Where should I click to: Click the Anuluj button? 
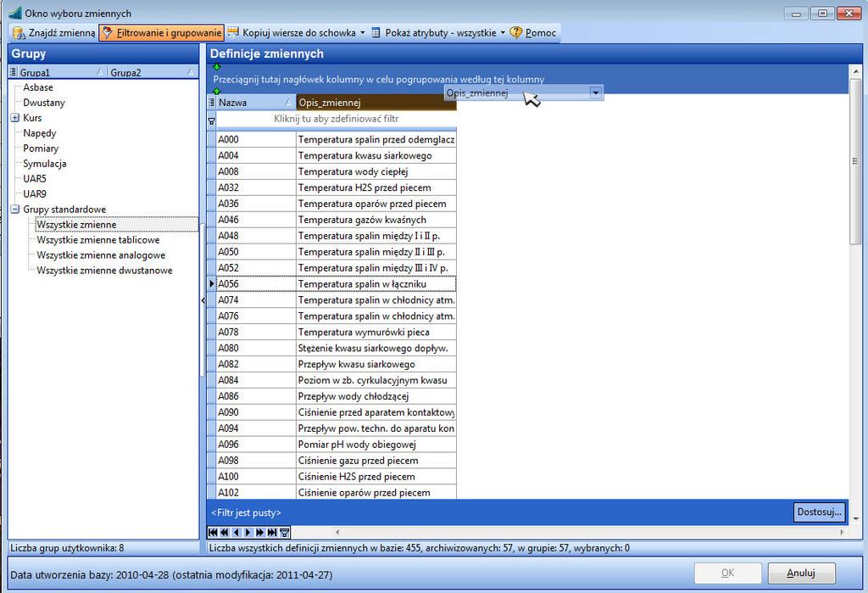[801, 573]
